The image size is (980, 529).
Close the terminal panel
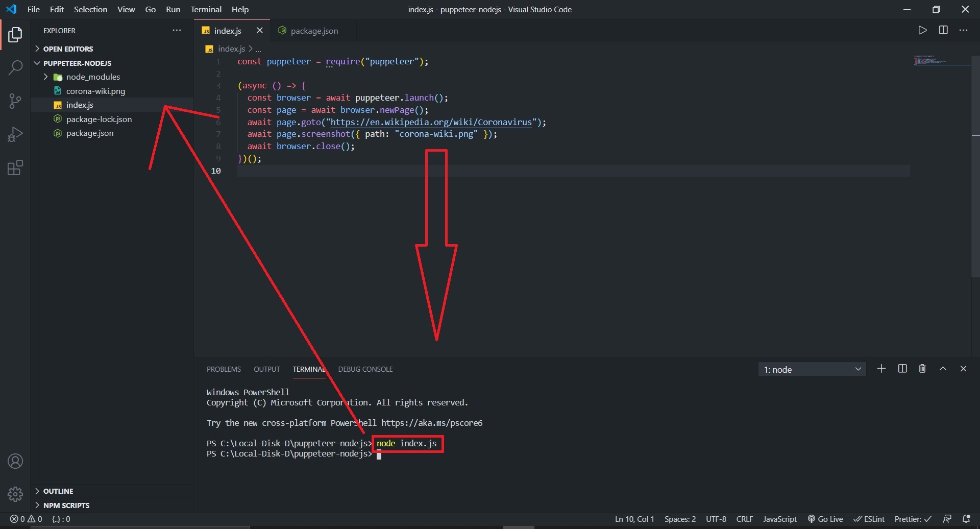964,369
